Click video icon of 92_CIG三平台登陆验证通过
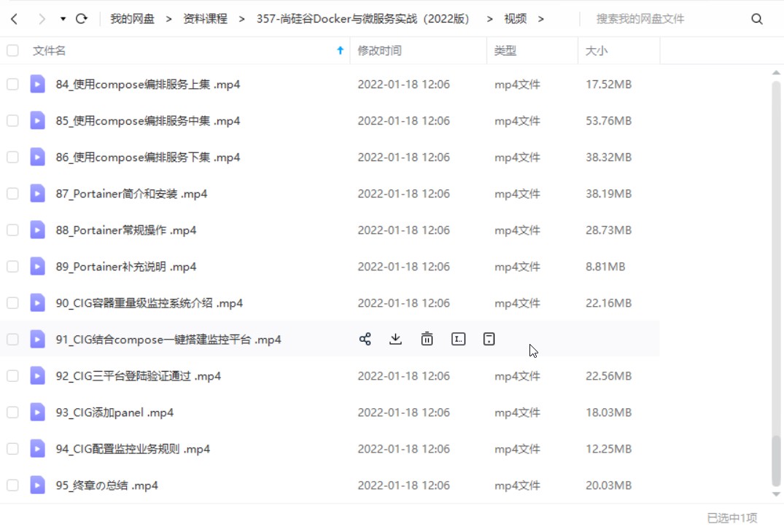This screenshot has width=784, height=532. click(x=37, y=375)
